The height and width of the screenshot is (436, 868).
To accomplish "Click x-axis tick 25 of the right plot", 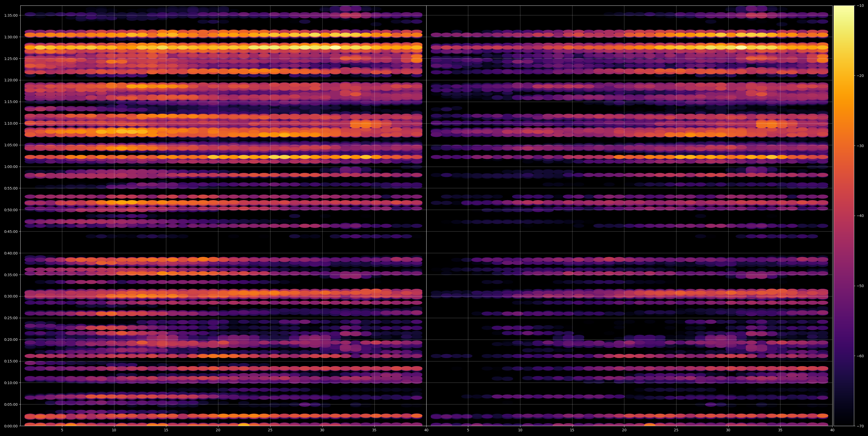I will pyautogui.click(x=676, y=430).
